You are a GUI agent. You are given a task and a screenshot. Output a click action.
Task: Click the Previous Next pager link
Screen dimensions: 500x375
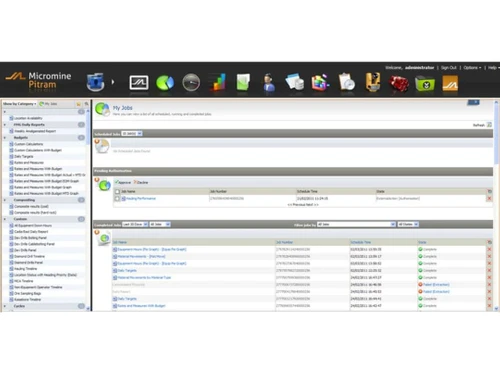(x=303, y=205)
